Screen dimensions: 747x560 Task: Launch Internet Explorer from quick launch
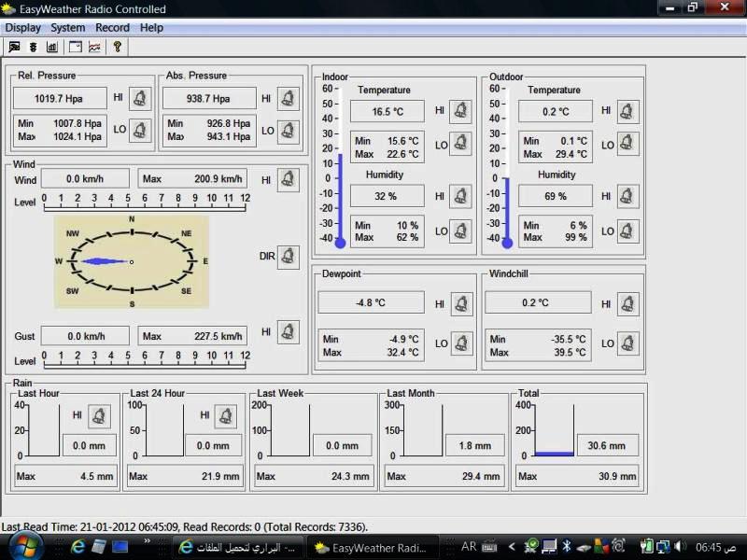coord(78,547)
